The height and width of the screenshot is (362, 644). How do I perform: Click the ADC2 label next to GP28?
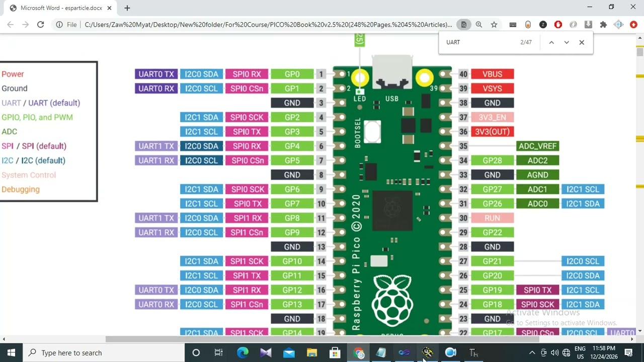coord(537,160)
